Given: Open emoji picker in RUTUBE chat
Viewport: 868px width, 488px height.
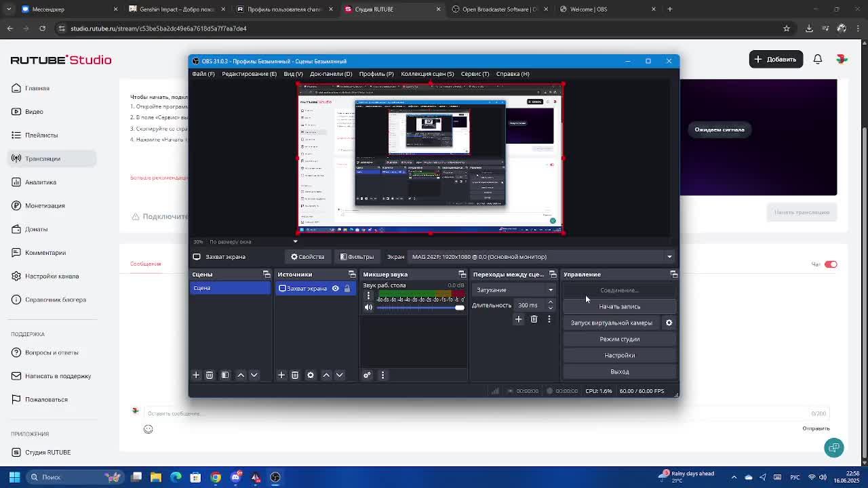Looking at the screenshot, I should pyautogui.click(x=148, y=429).
